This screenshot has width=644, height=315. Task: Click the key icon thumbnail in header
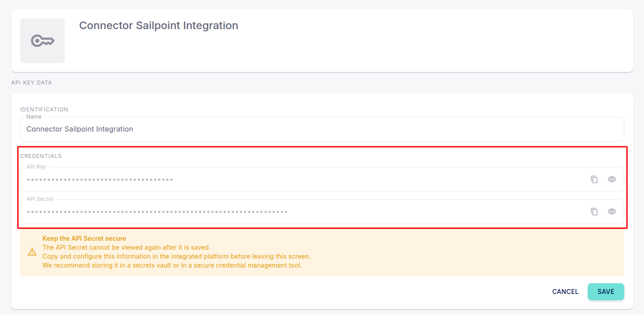42,41
